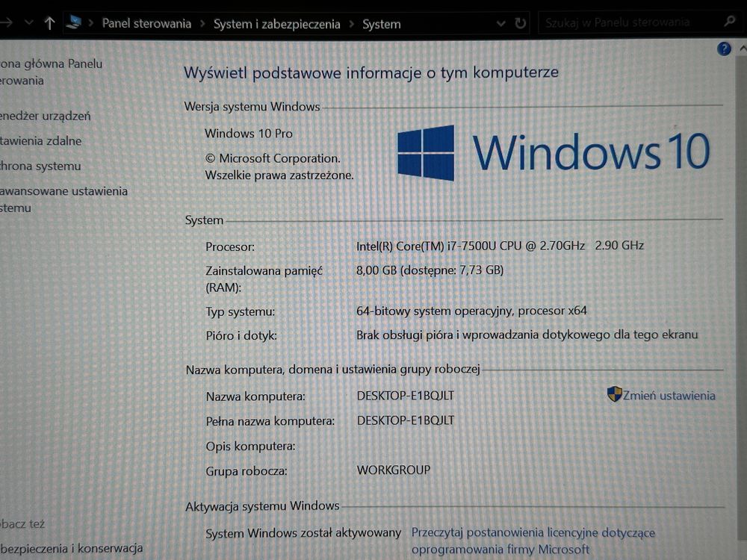
Task: Click the System Windows został aktywowany text
Action: 303,533
